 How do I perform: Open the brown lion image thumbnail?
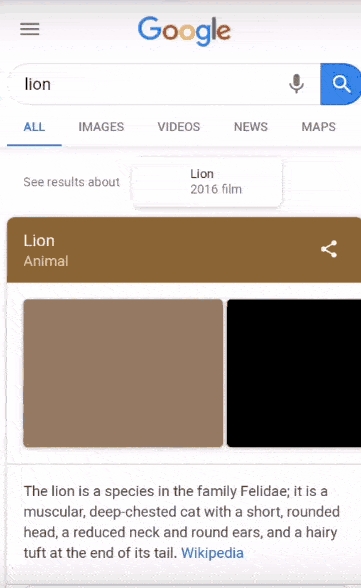point(123,373)
